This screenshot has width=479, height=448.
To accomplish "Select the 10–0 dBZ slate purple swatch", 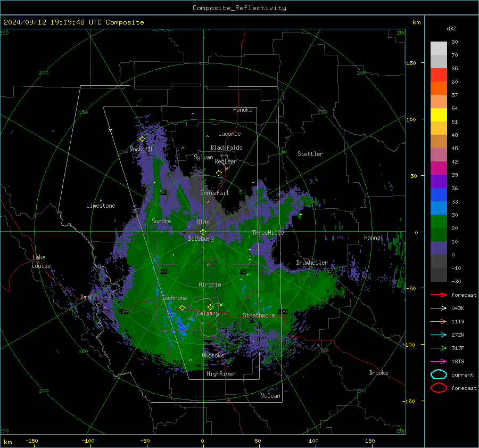I will (x=439, y=248).
